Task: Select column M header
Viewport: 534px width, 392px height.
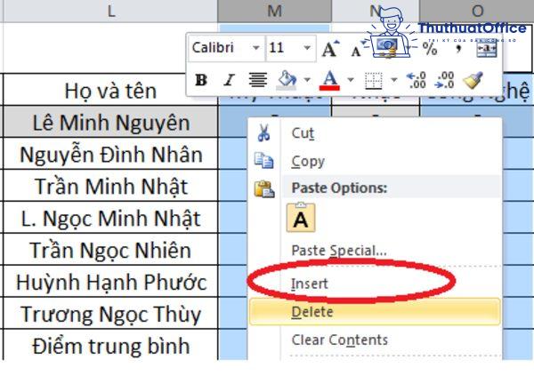Action: point(274,12)
